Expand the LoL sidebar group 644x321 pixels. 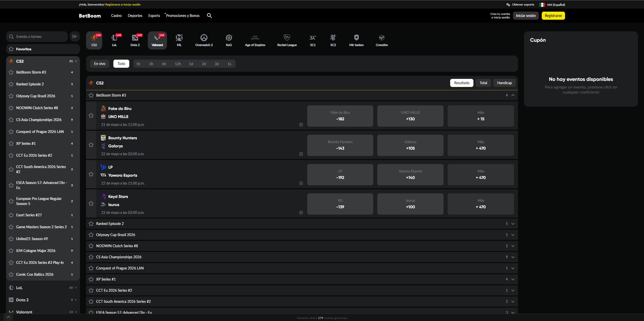pos(76,288)
